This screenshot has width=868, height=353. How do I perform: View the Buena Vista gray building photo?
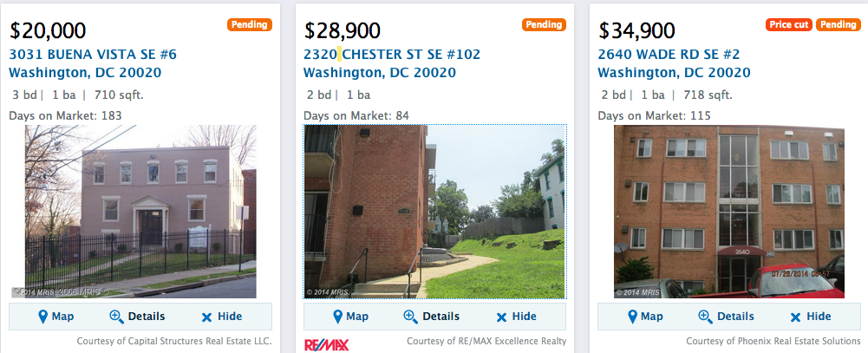140,212
